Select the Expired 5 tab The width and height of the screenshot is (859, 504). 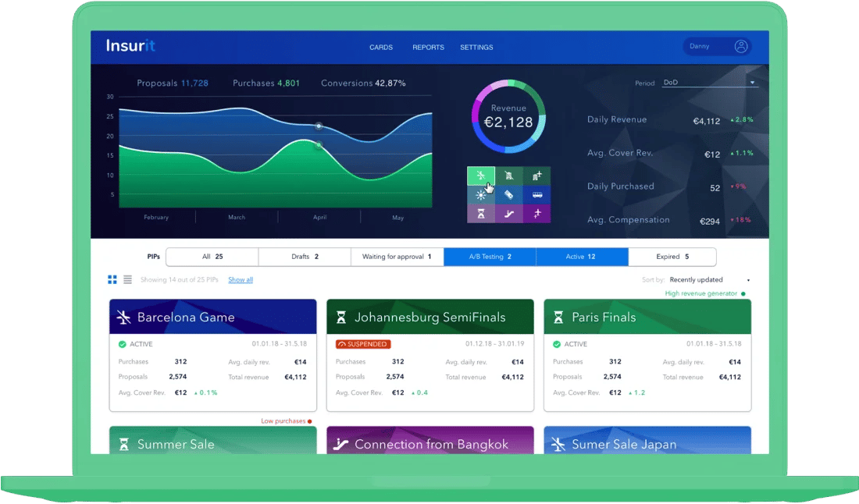[x=672, y=257]
